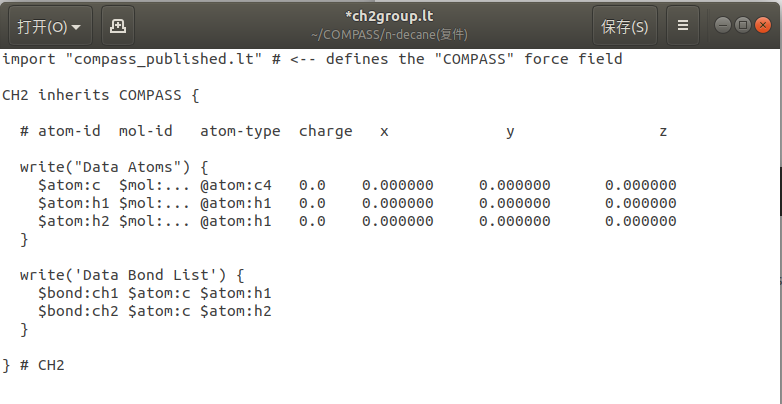Place cursor at @atom:c4 text
The width and height of the screenshot is (782, 404).
coord(236,185)
